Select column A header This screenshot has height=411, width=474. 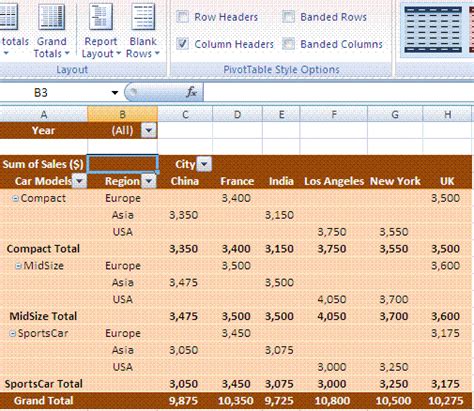(44, 115)
